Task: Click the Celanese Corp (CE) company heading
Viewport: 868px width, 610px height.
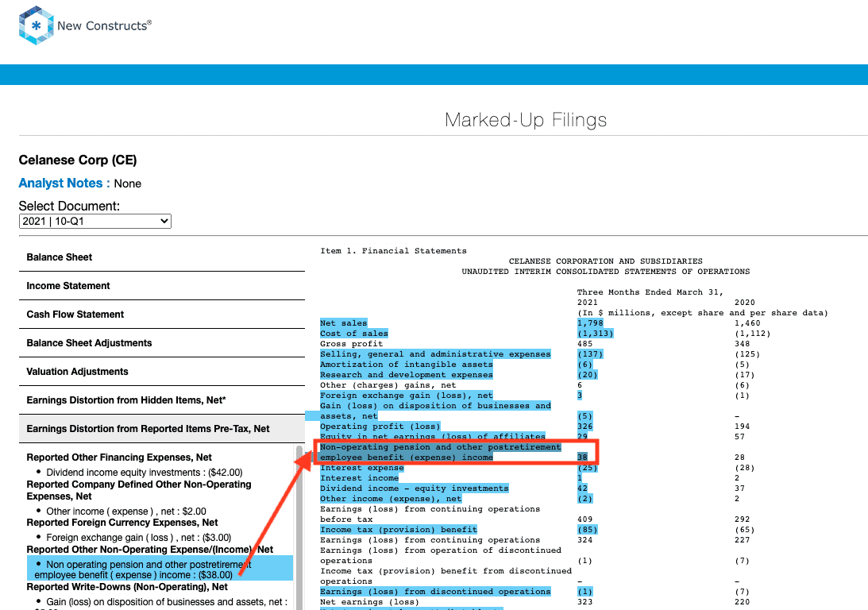Action: 78,160
